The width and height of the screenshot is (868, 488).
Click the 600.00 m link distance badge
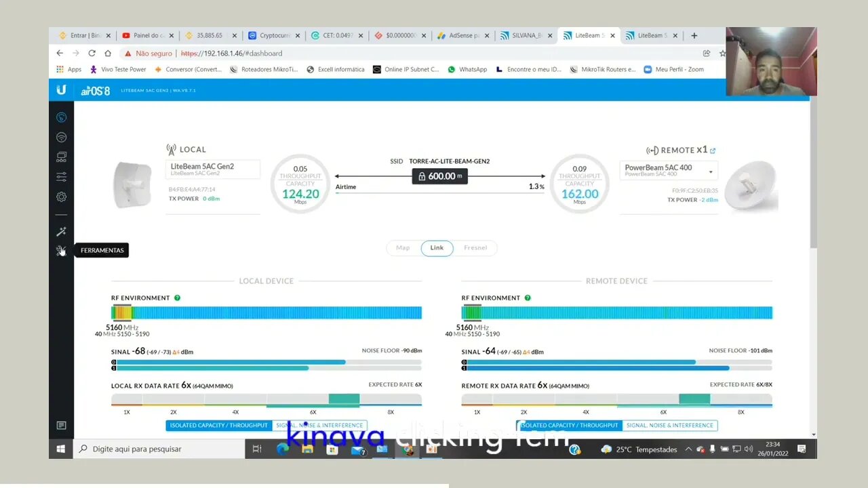point(440,176)
